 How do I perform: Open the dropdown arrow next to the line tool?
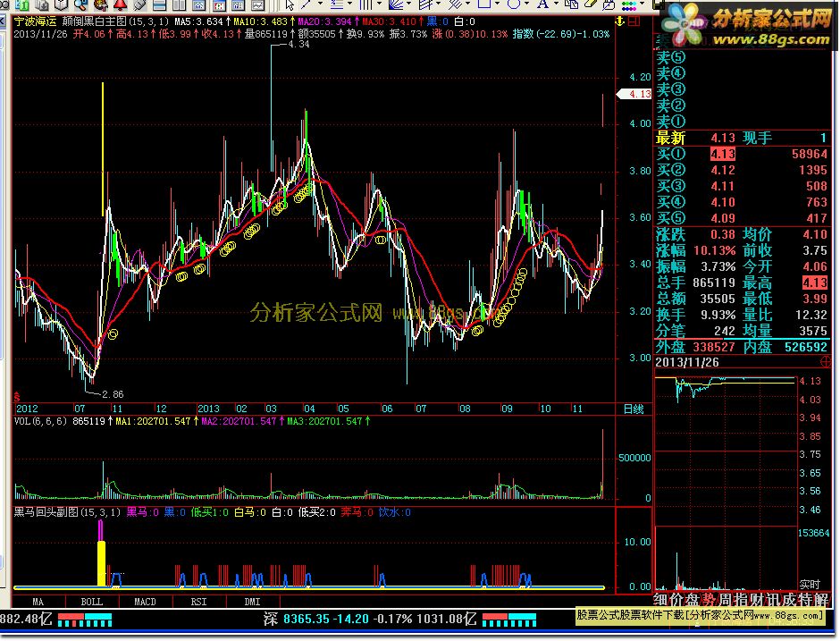pos(320,4)
